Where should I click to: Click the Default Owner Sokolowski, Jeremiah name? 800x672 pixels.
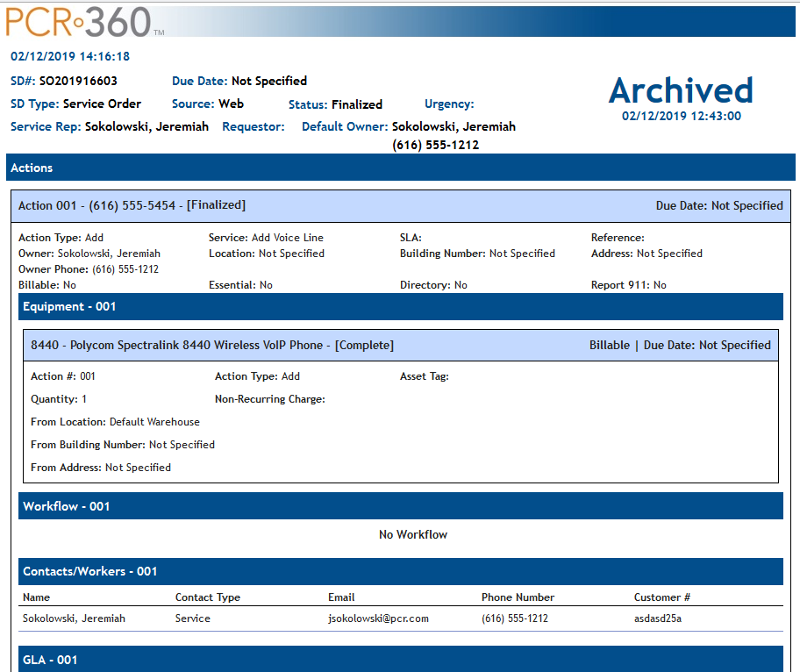tap(454, 126)
